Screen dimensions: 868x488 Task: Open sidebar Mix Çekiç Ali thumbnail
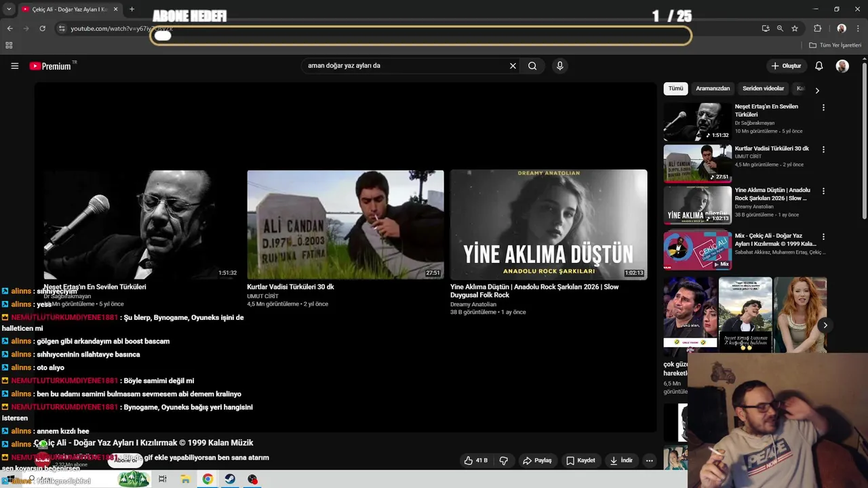pyautogui.click(x=697, y=251)
